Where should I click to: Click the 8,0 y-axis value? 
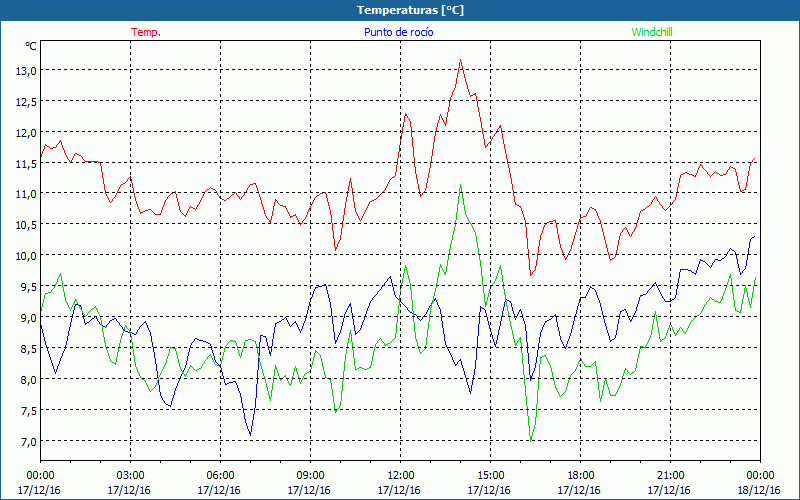[29, 379]
